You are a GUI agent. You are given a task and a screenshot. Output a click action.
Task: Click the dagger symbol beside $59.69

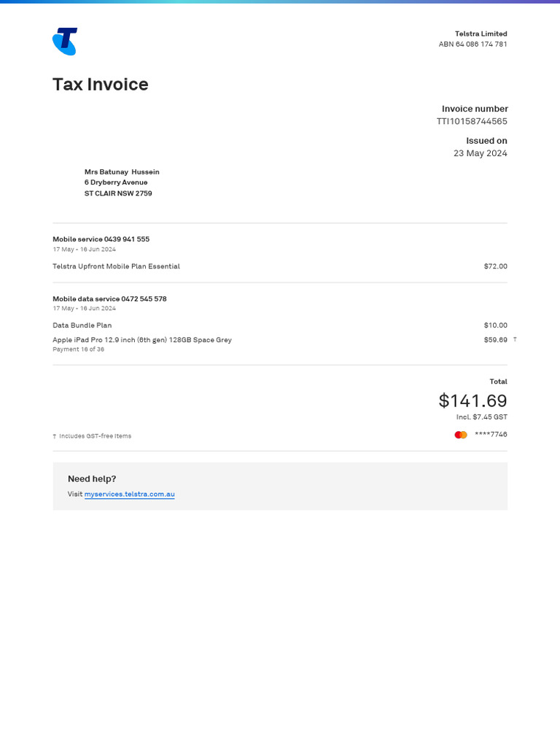coord(515,340)
